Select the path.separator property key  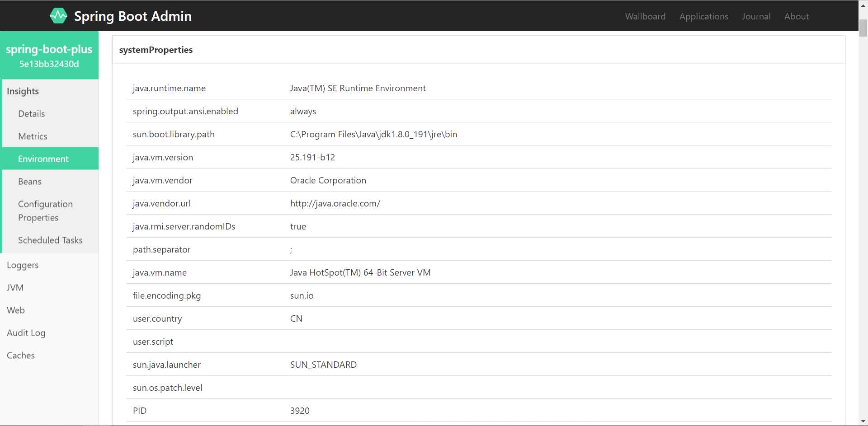pyautogui.click(x=161, y=249)
